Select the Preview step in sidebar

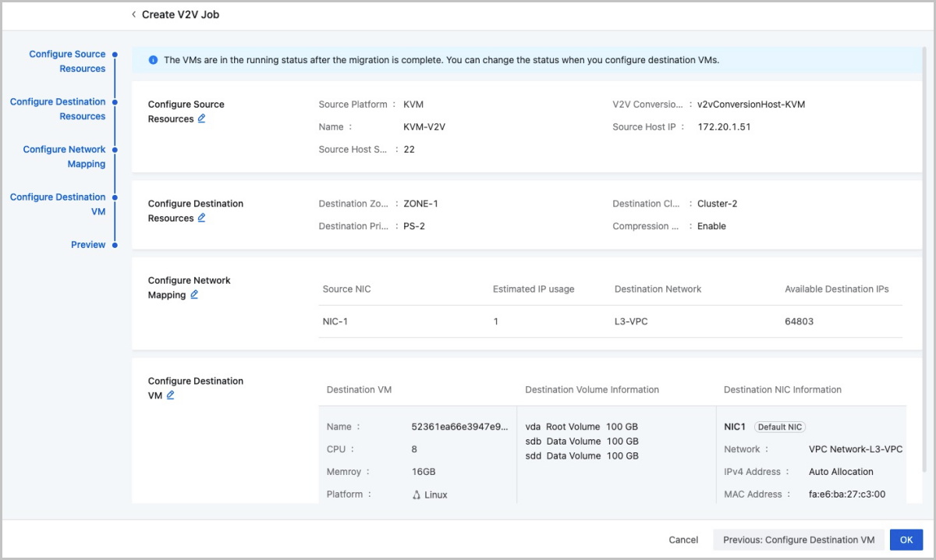88,245
